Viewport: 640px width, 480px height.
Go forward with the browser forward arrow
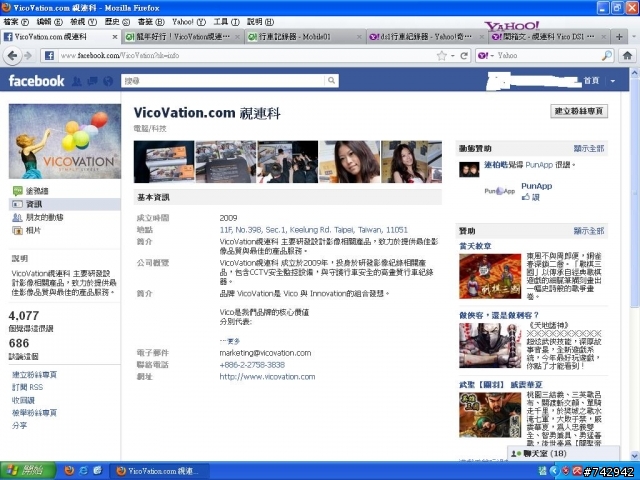[x=28, y=56]
